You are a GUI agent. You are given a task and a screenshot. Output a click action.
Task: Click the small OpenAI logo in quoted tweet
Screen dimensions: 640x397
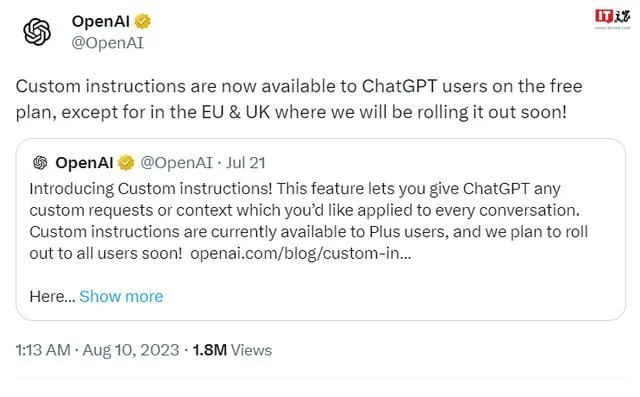pyautogui.click(x=40, y=163)
